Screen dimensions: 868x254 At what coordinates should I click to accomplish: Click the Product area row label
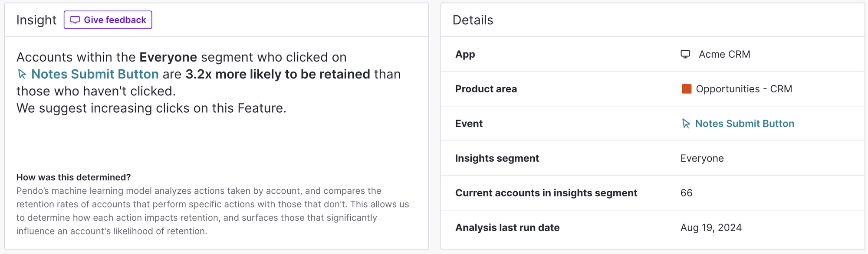[x=486, y=89]
